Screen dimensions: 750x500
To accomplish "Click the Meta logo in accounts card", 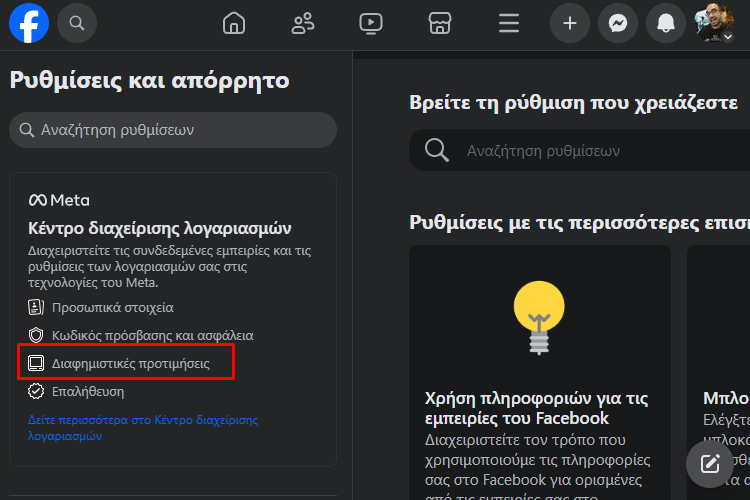I will click(59, 200).
